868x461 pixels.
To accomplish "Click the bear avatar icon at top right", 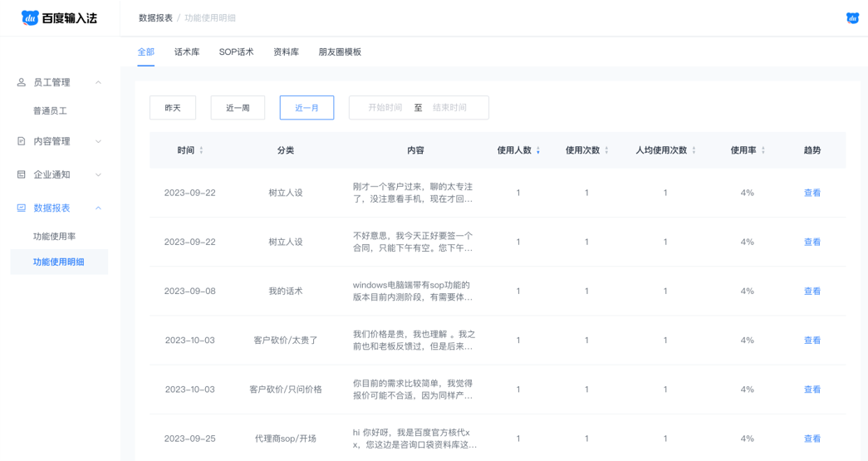I will coord(852,17).
